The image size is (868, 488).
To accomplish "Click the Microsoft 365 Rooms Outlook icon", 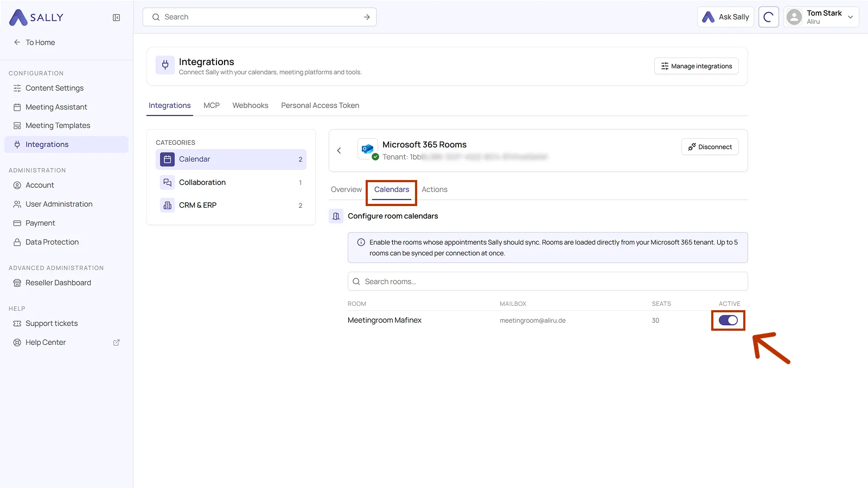I will coord(368,149).
